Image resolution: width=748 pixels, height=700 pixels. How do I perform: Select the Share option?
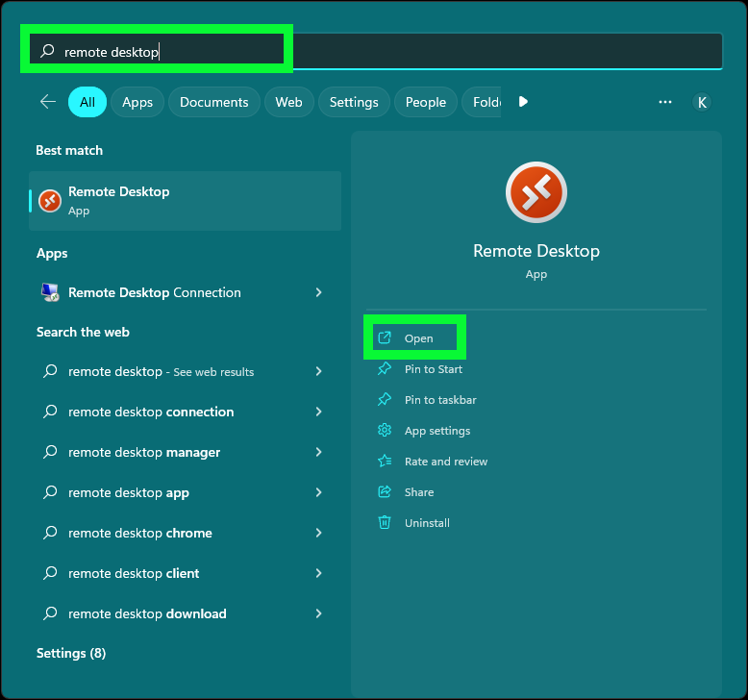coord(419,492)
